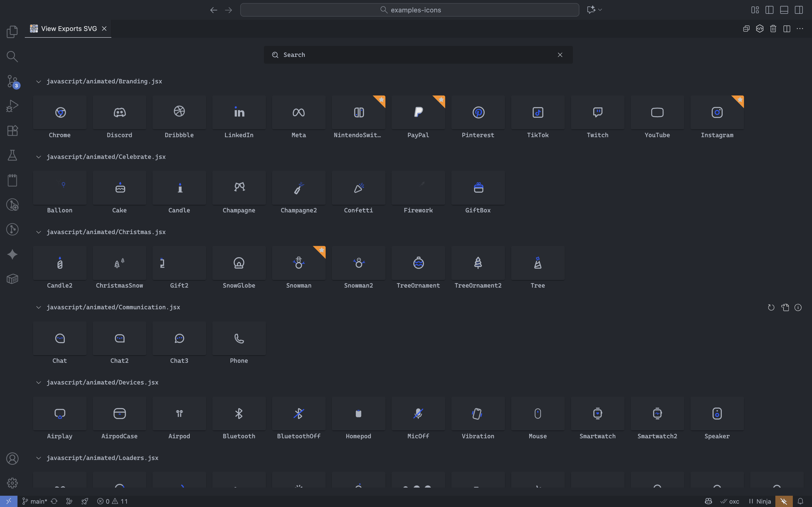Collapse the javascript/animated/Branding.jsx section
The width and height of the screenshot is (812, 507).
click(x=38, y=81)
